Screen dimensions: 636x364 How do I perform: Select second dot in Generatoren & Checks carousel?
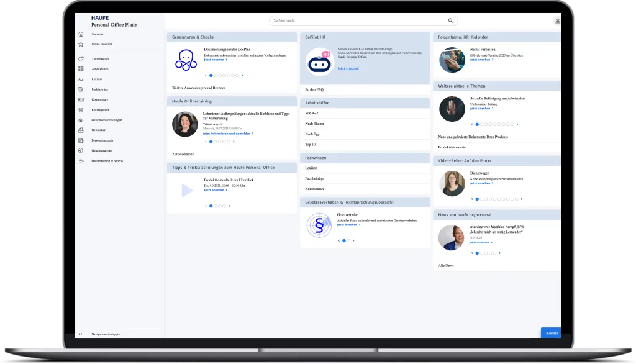(x=216, y=76)
